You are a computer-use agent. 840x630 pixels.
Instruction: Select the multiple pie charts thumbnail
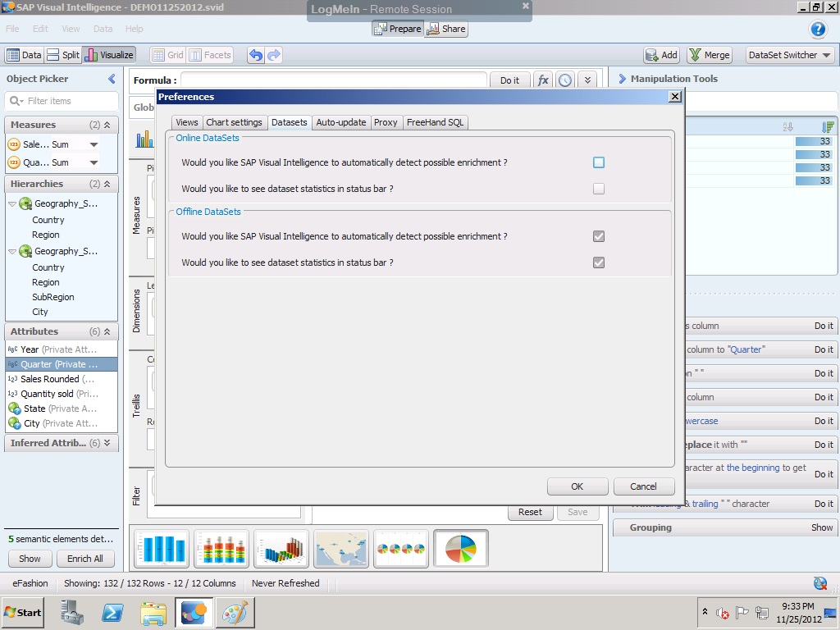tap(400, 549)
